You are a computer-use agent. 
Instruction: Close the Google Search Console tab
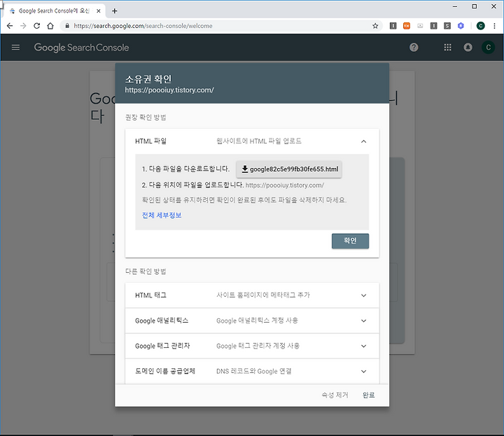coord(99,11)
